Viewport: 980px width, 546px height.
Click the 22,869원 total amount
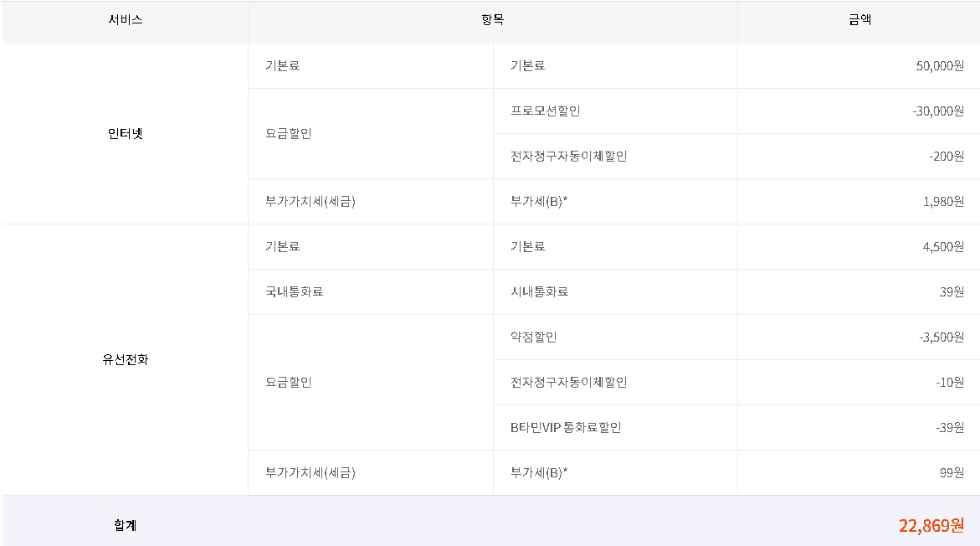[x=931, y=526]
